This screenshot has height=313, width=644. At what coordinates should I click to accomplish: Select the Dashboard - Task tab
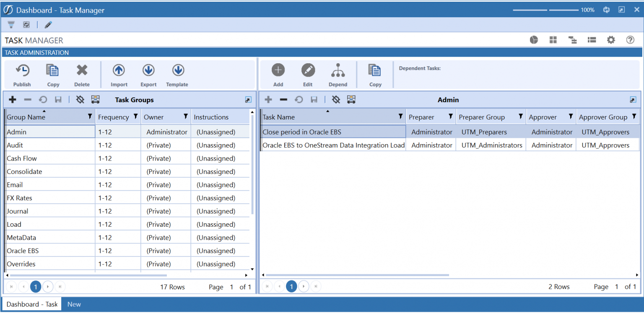click(31, 304)
